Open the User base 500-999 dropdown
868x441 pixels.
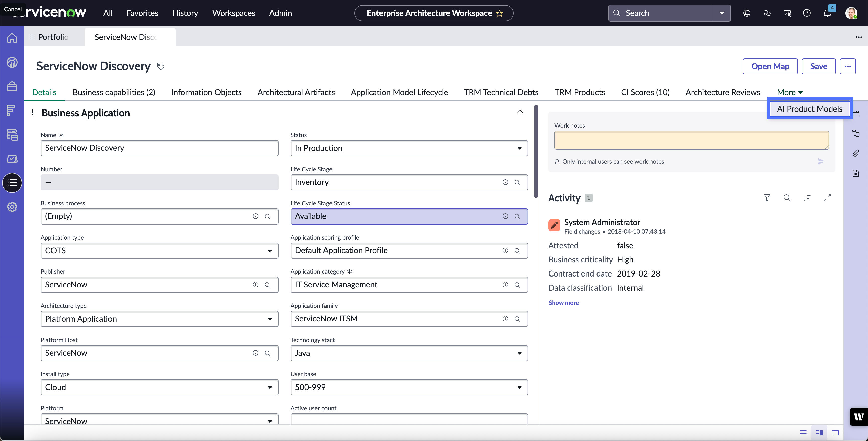(409, 387)
